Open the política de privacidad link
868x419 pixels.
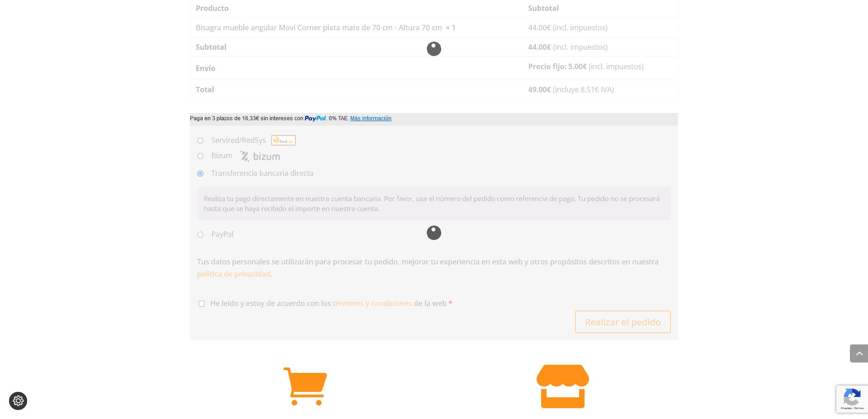pos(233,274)
